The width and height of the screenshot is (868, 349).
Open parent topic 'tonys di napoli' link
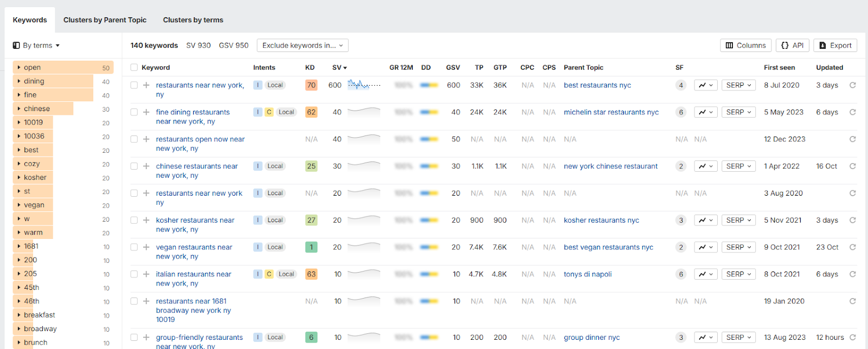click(x=588, y=274)
